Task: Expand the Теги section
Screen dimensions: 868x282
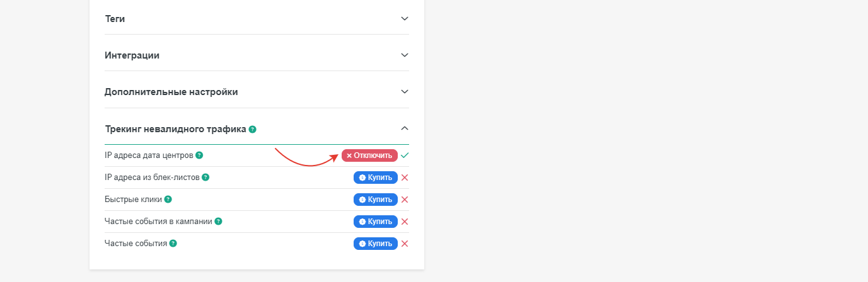Action: pyautogui.click(x=405, y=18)
